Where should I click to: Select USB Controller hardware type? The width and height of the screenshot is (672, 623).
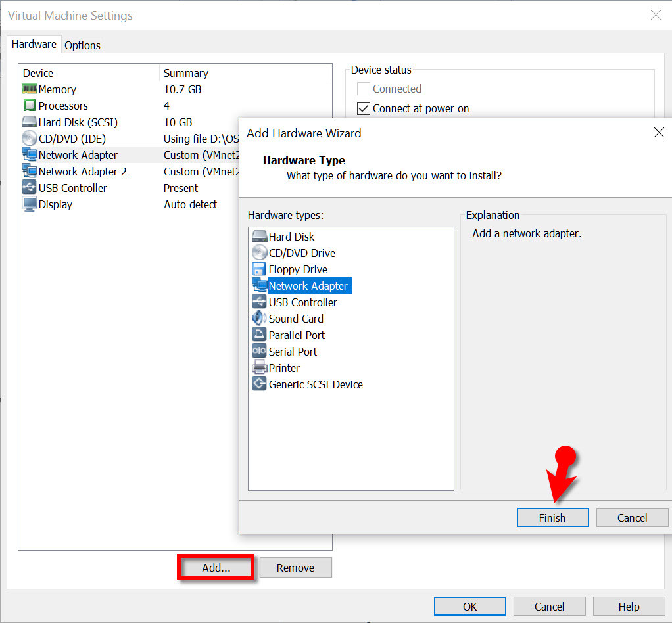pyautogui.click(x=302, y=302)
